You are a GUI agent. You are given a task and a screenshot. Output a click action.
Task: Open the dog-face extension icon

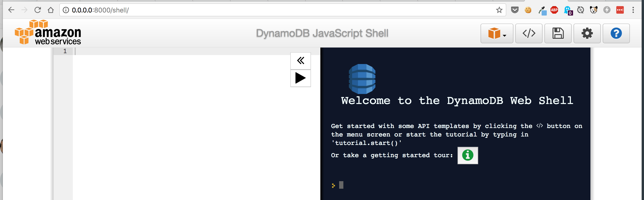coord(594,10)
